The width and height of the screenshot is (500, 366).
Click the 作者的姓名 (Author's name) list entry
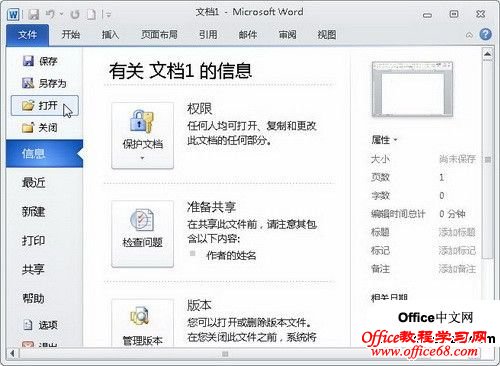(231, 255)
